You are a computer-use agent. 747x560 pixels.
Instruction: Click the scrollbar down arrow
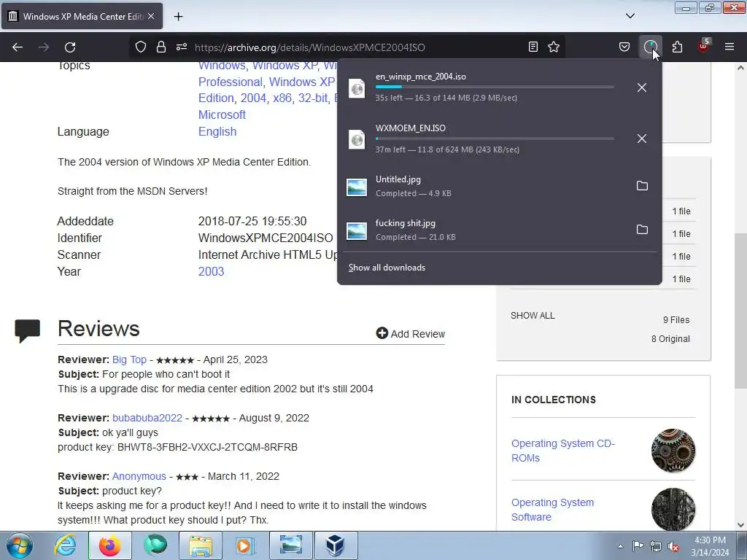point(741,525)
